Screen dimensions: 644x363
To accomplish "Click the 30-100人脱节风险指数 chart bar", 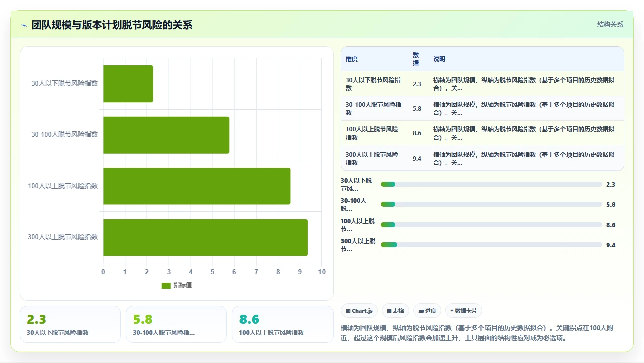I will [166, 135].
